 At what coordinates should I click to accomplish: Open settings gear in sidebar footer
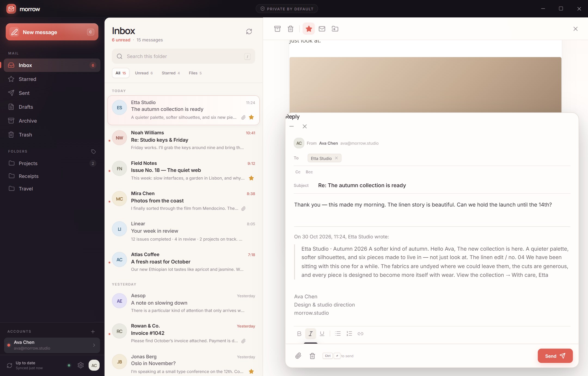80,365
